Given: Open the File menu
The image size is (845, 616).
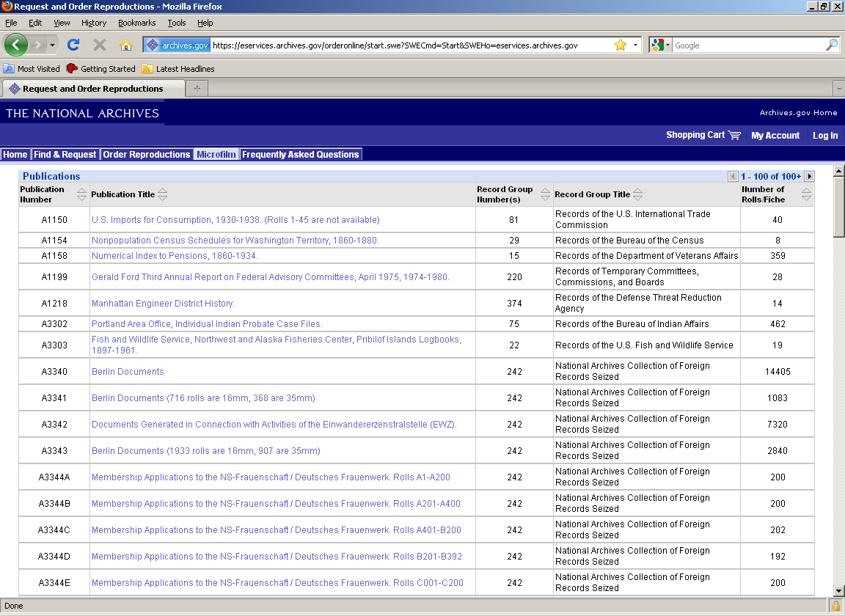Looking at the screenshot, I should point(11,23).
